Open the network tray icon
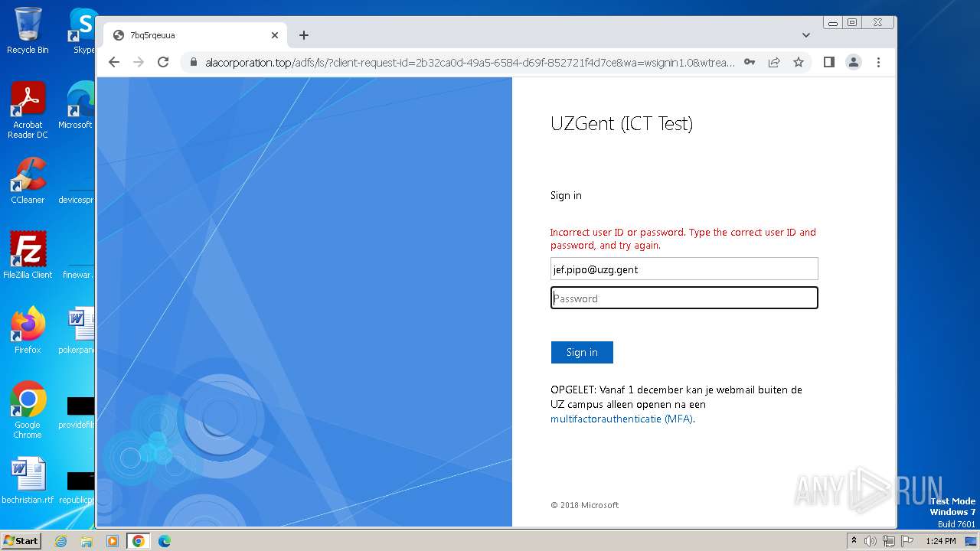 (889, 541)
